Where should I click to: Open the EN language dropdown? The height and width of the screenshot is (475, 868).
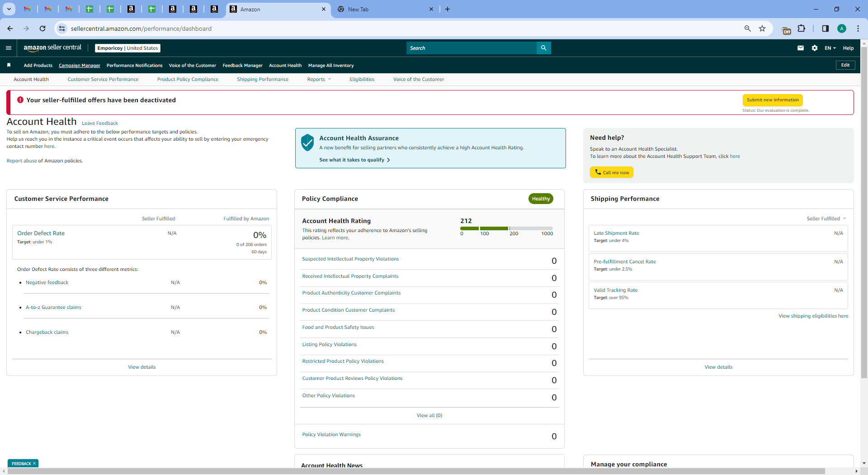[830, 48]
